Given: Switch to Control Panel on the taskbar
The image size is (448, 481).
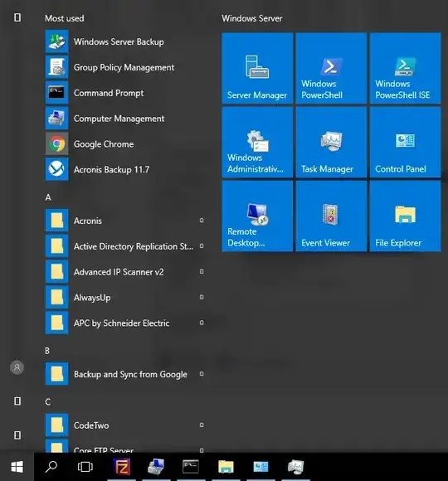Looking at the screenshot, I should tap(261, 467).
